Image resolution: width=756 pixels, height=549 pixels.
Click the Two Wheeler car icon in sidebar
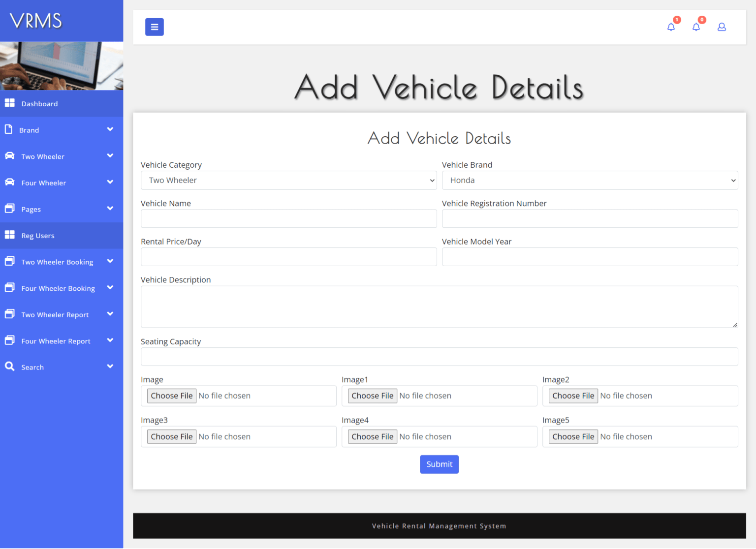[10, 156]
